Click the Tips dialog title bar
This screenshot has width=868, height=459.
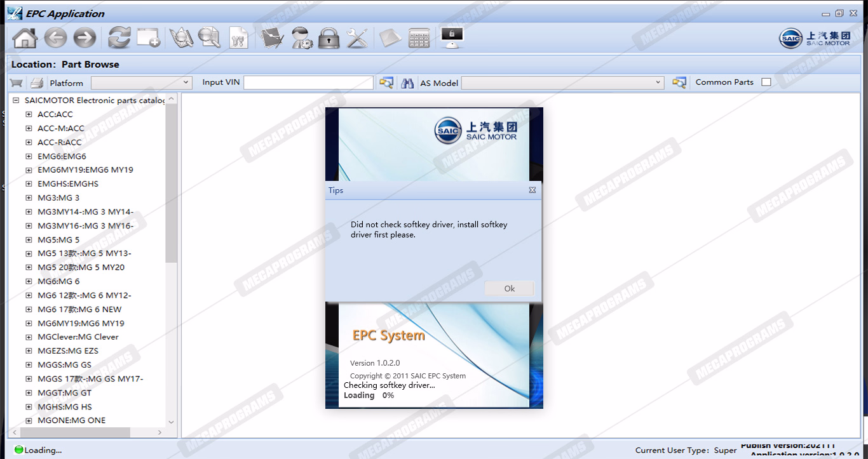click(433, 190)
